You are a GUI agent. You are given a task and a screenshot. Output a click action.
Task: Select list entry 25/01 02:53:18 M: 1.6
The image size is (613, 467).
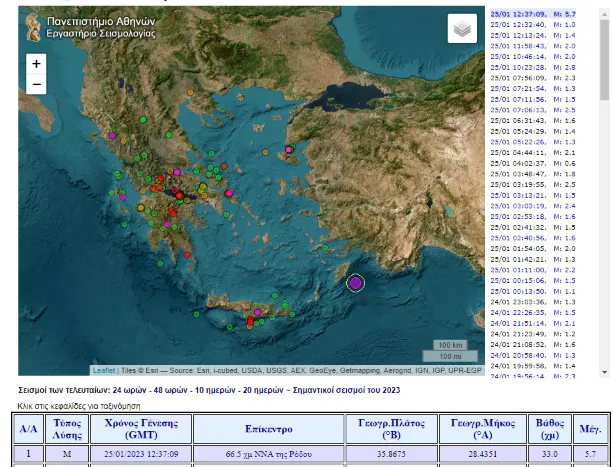coord(533,217)
